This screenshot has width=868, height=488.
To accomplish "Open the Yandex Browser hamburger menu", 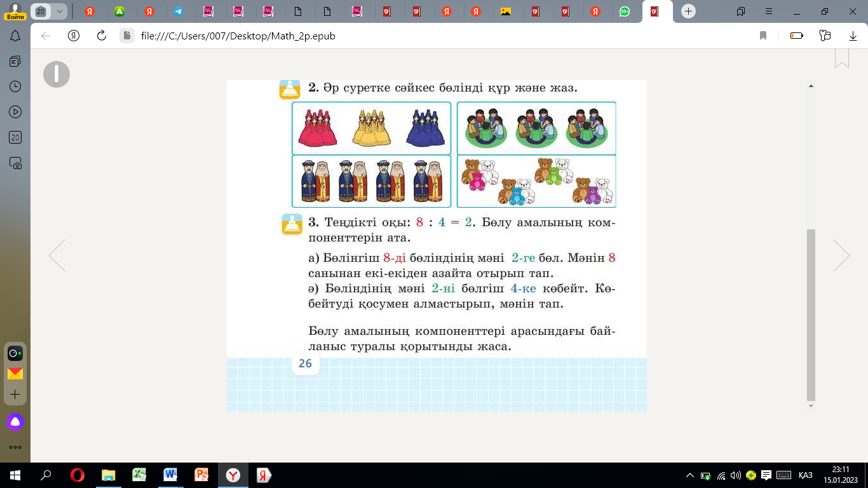I will 770,11.
